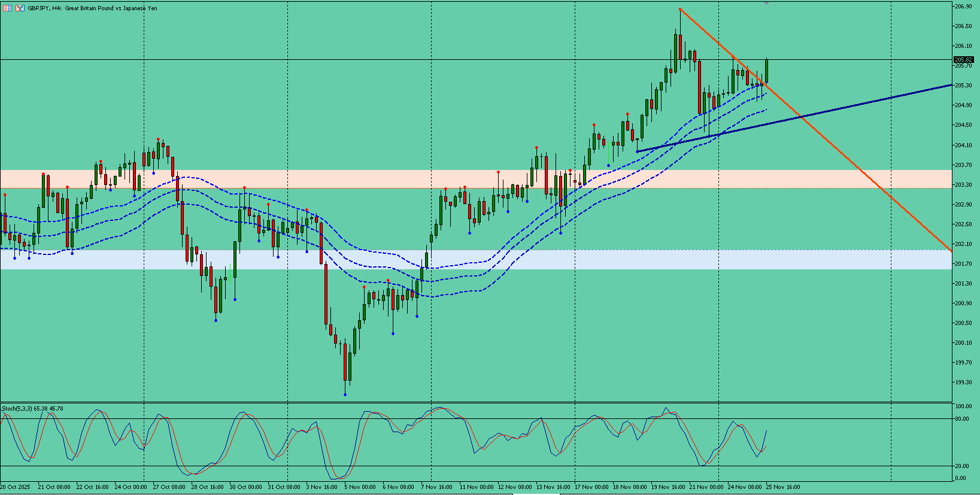Click the 20 Oct 2025 time axis label
Viewport: 980px width, 495px height.
point(16,487)
